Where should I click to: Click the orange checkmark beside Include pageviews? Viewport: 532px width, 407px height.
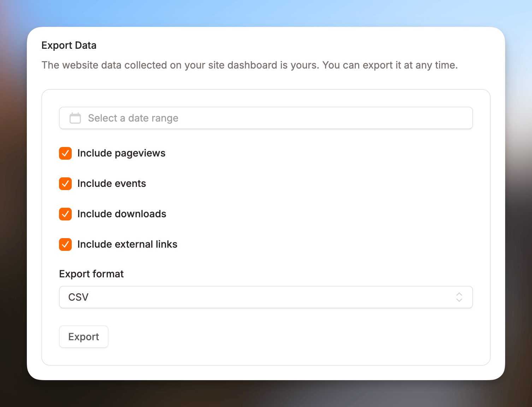(65, 153)
